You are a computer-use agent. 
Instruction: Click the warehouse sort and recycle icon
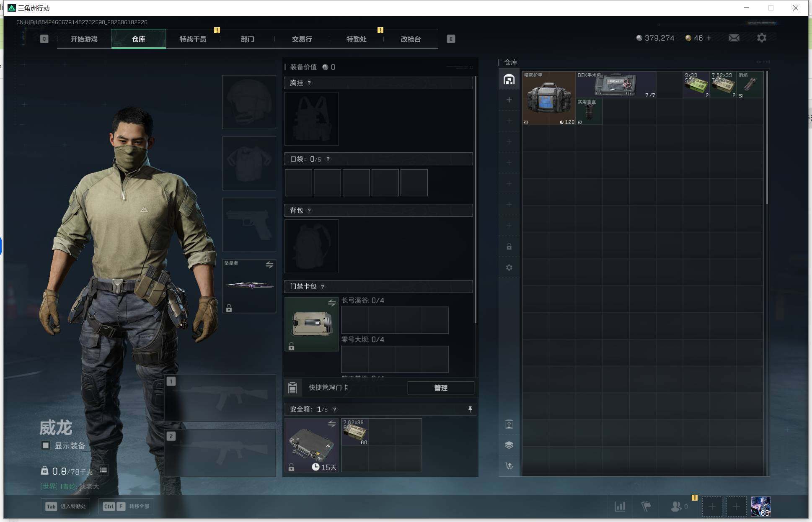509,466
